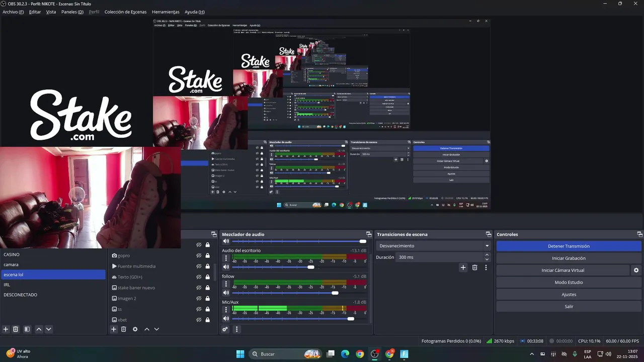Open Ajustes settings
This screenshot has width=644, height=362.
[569, 295]
